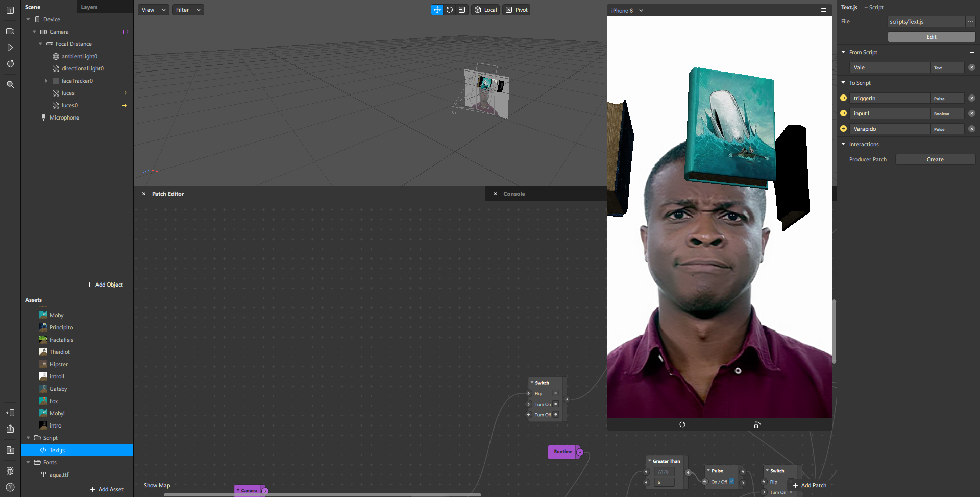Select the Scale manipulator tool
980x497 pixels.
[x=462, y=10]
